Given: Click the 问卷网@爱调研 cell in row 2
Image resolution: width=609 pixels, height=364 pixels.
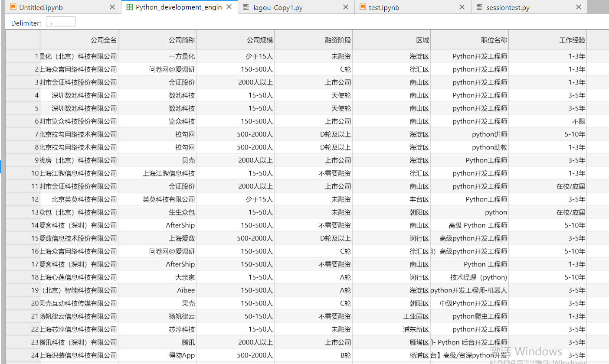Looking at the screenshot, I should [157, 69].
